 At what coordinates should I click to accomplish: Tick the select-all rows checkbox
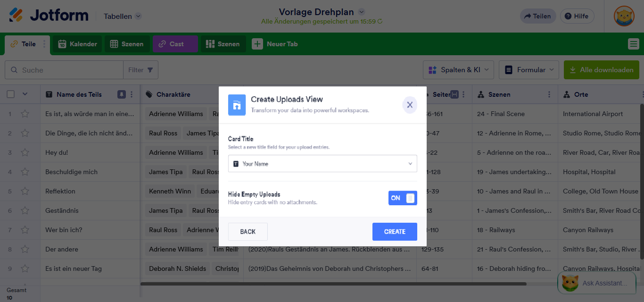point(10,94)
